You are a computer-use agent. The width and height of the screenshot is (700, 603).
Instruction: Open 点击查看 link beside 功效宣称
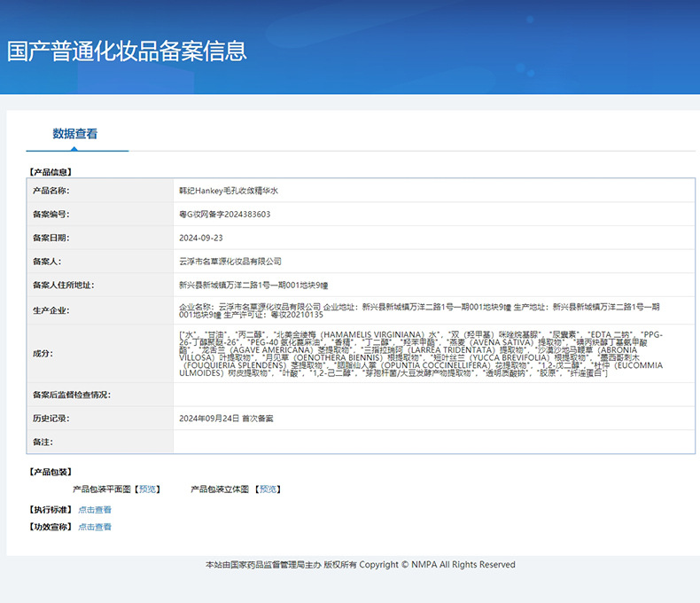click(95, 527)
